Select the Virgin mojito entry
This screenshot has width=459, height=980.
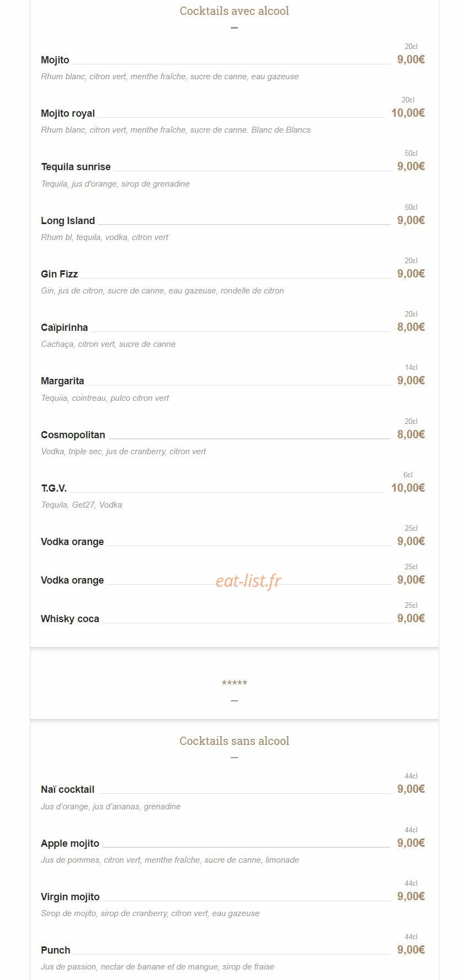(x=70, y=897)
